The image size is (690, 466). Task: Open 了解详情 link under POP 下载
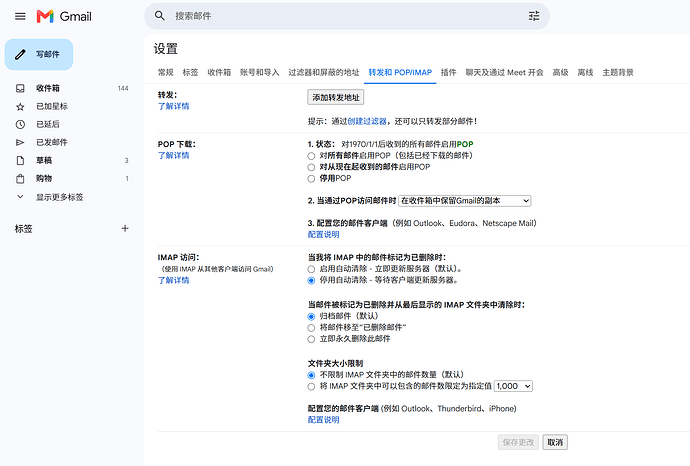click(173, 155)
